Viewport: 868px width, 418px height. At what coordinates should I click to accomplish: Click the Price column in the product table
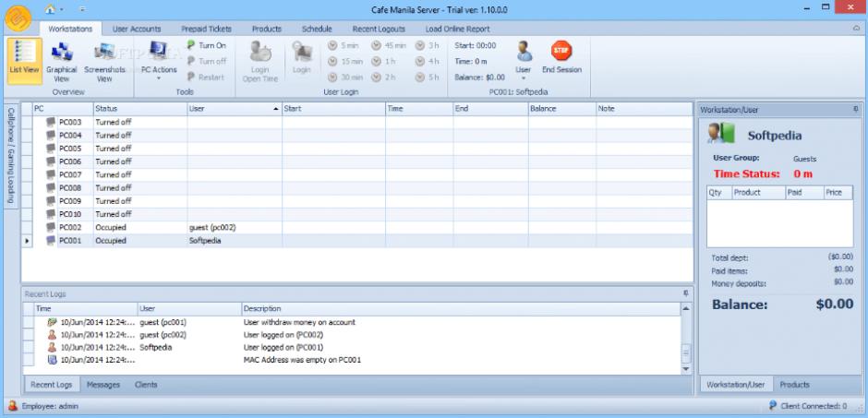838,193
